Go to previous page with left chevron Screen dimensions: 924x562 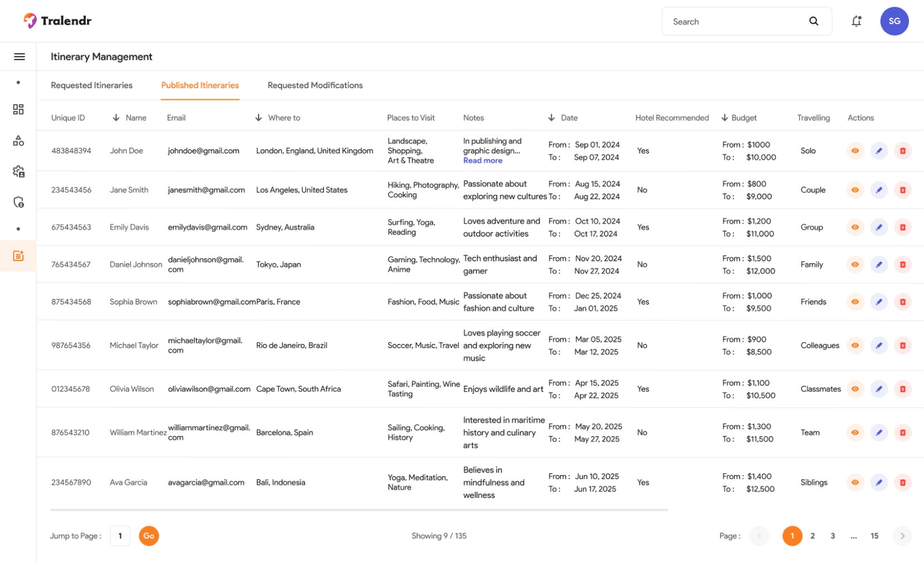tap(759, 536)
